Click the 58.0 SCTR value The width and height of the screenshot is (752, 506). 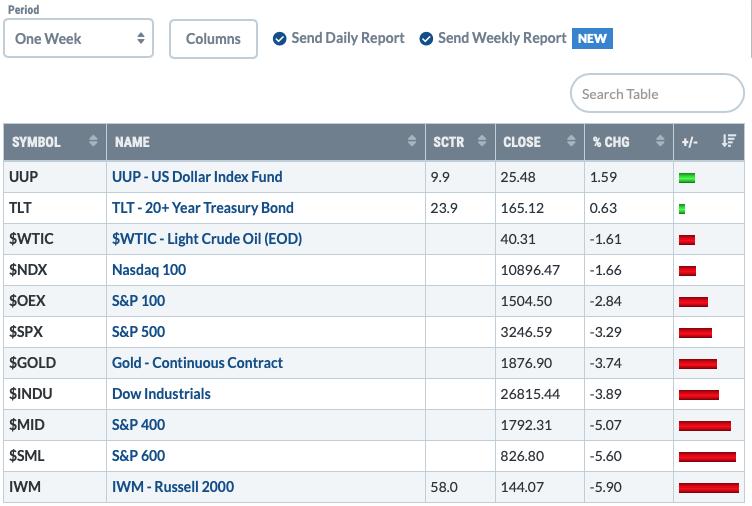click(x=444, y=487)
